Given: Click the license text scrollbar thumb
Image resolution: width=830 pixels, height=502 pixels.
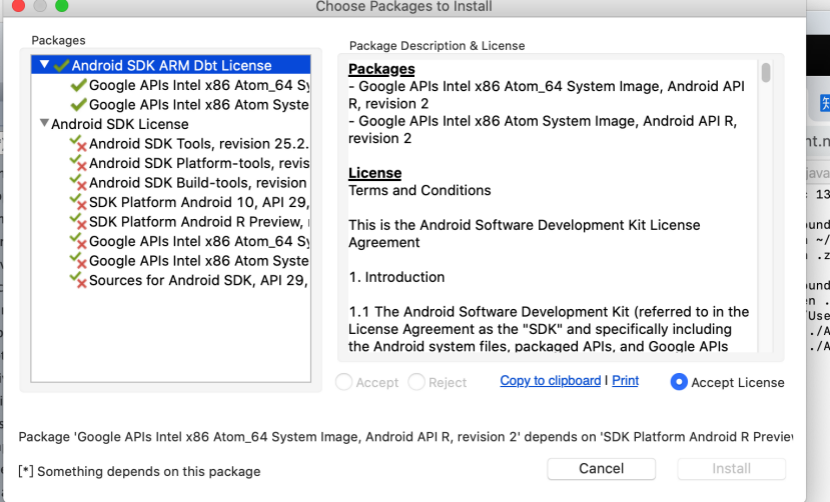Looking at the screenshot, I should tap(766, 73).
